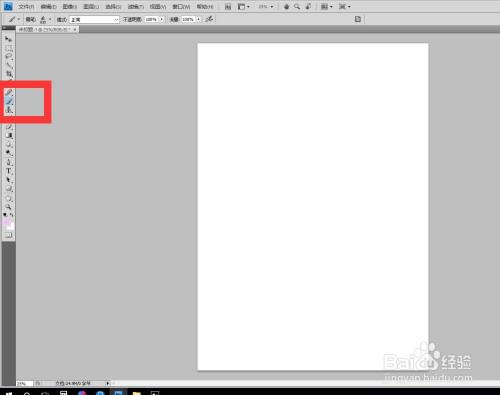Close the untitled document tab
Viewport: 500px width, 395px height.
[x=75, y=29]
